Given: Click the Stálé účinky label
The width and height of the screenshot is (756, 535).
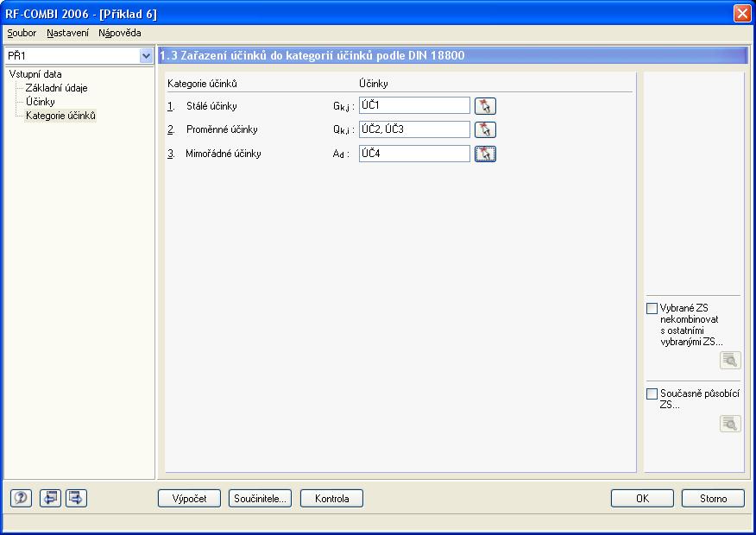Looking at the screenshot, I should [211, 106].
